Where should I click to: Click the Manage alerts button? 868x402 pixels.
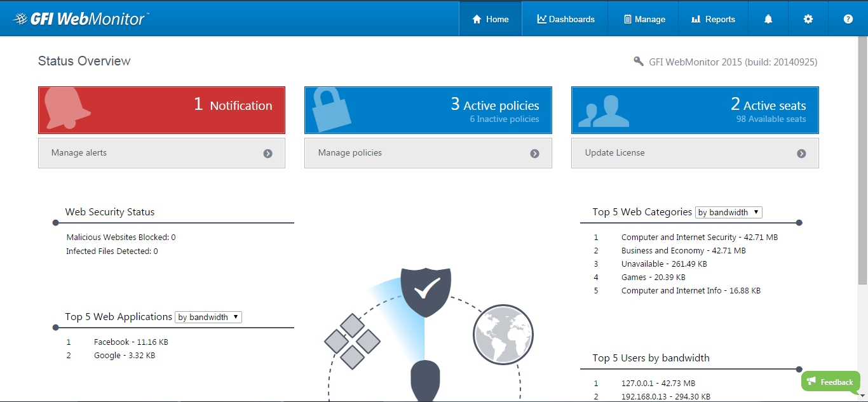pyautogui.click(x=161, y=153)
